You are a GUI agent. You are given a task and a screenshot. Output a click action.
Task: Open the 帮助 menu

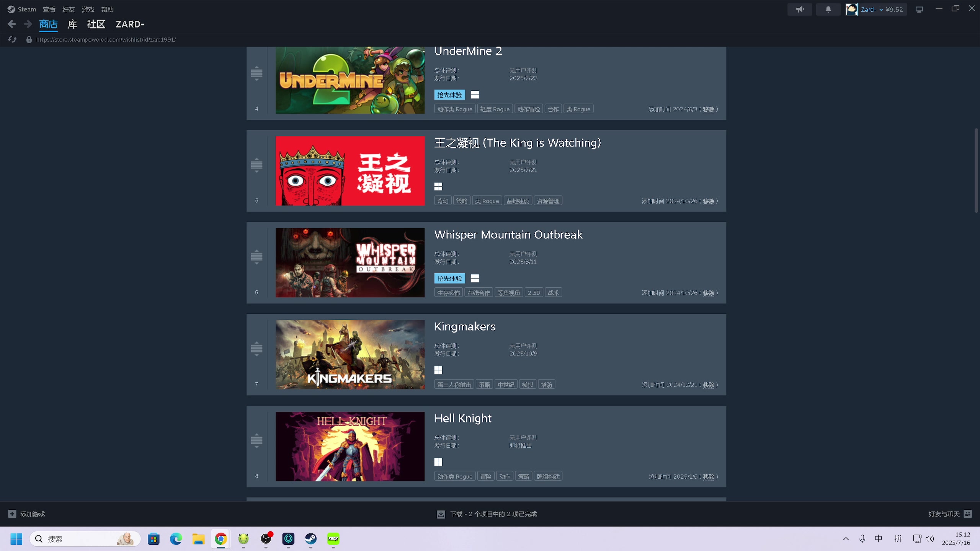[108, 9]
